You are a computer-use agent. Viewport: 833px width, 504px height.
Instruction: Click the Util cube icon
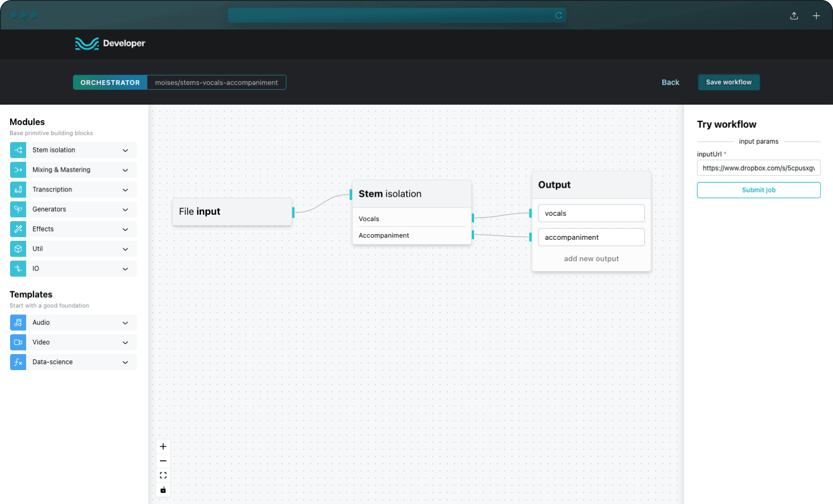[18, 249]
